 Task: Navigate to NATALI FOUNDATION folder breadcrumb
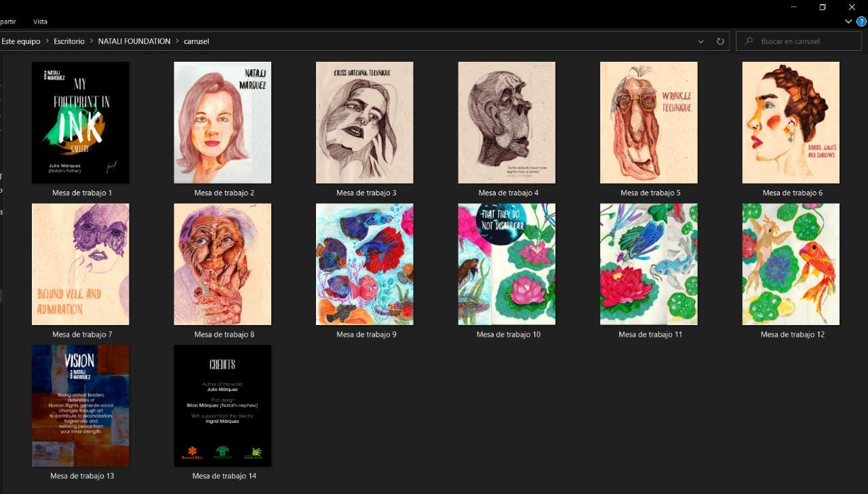134,41
